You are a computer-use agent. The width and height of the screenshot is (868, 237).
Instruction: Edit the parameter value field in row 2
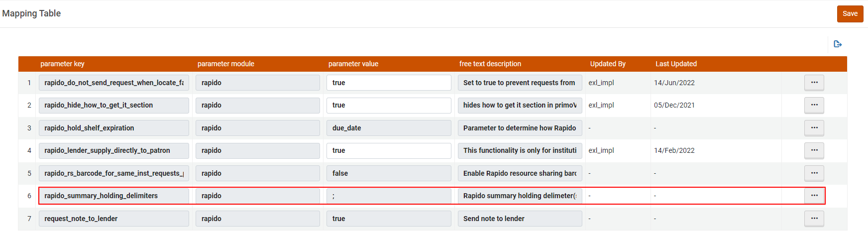click(389, 105)
